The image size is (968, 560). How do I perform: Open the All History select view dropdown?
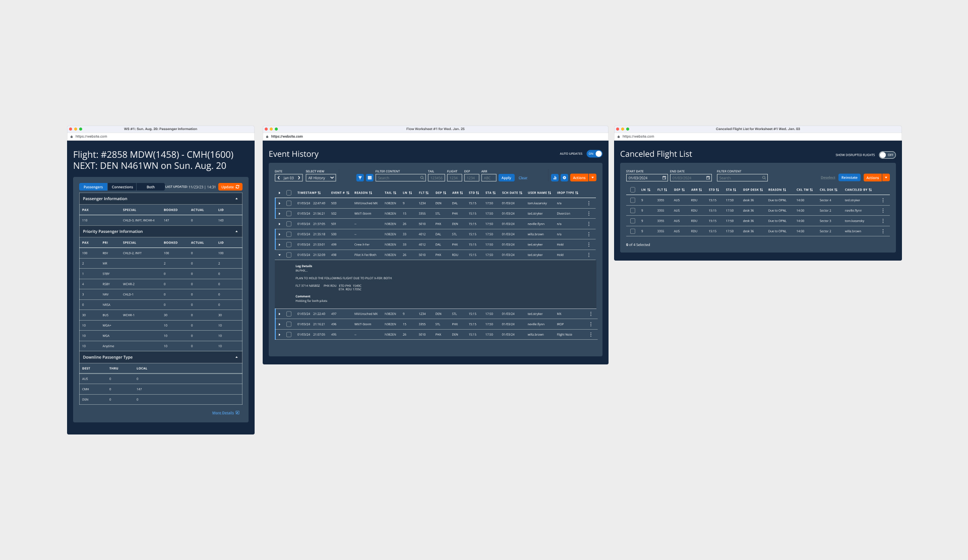[321, 178]
